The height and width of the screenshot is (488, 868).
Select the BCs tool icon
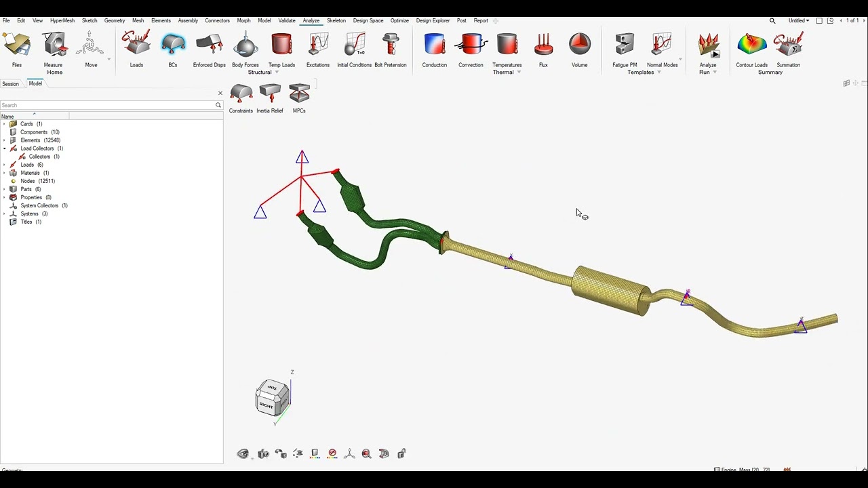[x=173, y=50]
